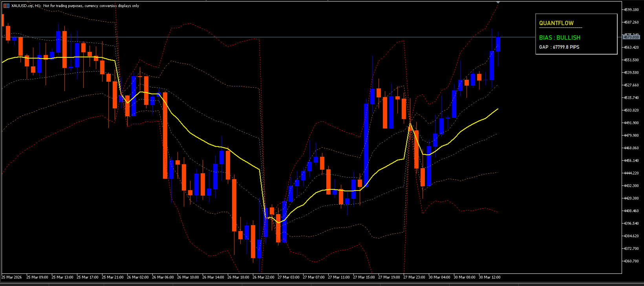
Task: Click the 27 Mar 11:00 time label
Action: [339, 277]
